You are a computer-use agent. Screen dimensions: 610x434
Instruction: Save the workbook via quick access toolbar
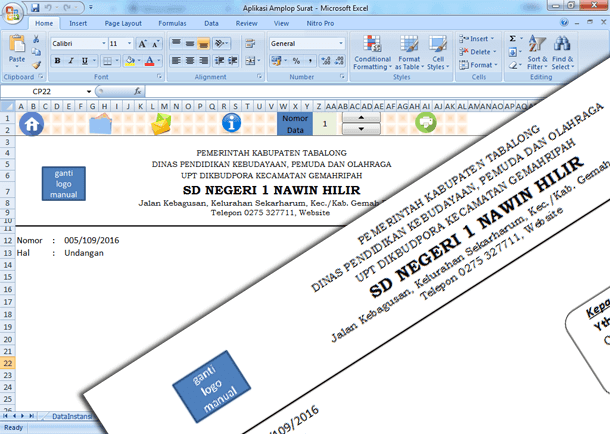pos(35,7)
